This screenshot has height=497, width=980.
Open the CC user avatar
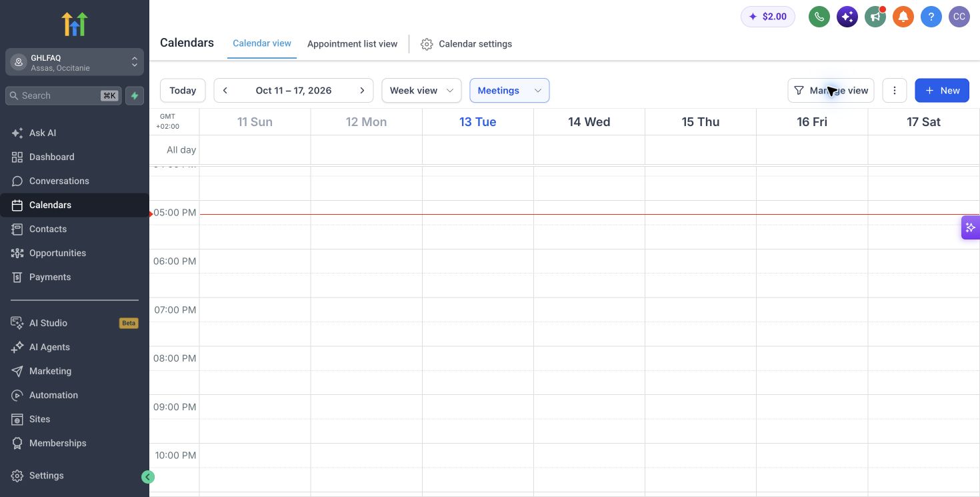pyautogui.click(x=959, y=17)
